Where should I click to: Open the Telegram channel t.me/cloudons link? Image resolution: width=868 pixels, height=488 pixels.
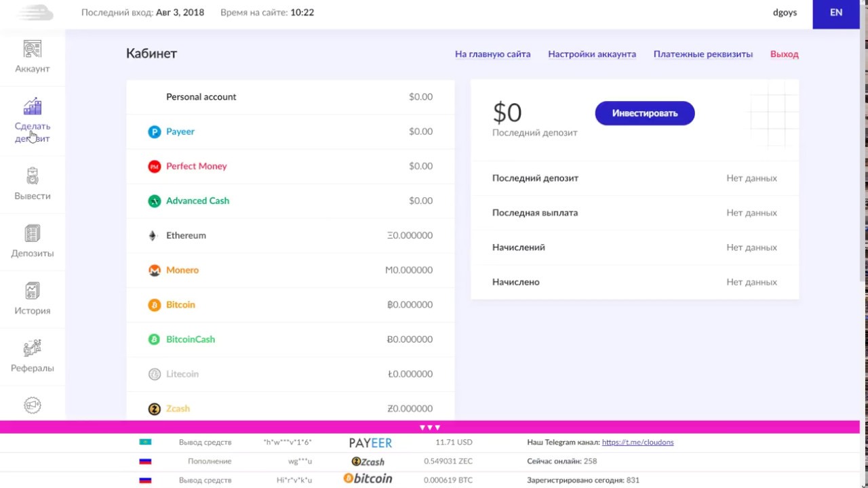point(637,442)
